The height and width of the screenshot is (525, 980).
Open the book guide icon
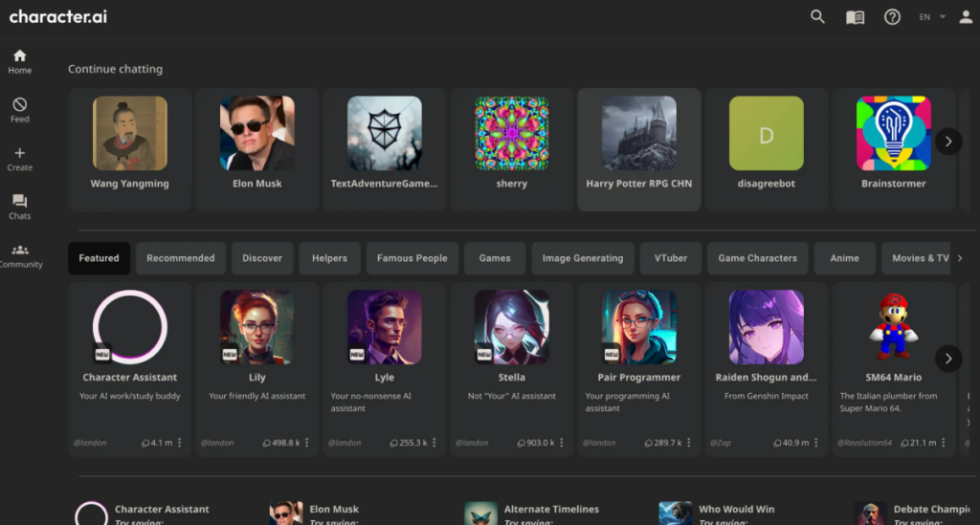[855, 17]
